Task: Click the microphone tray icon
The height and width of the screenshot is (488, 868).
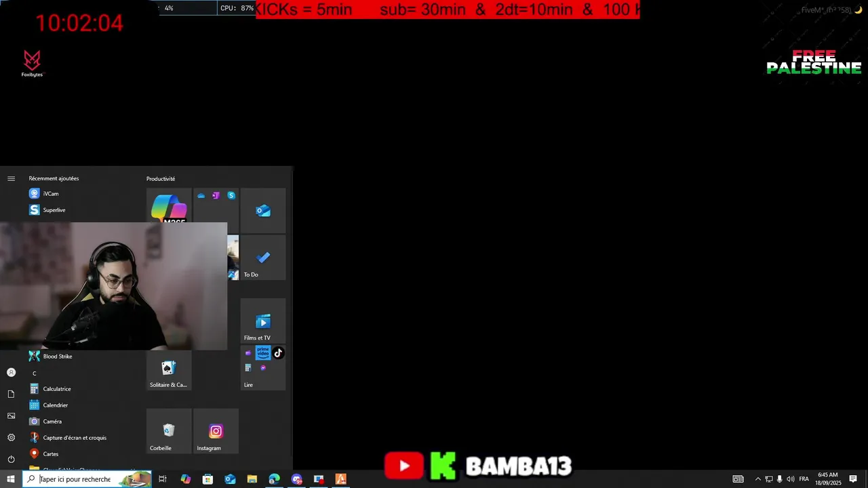Action: (779, 479)
